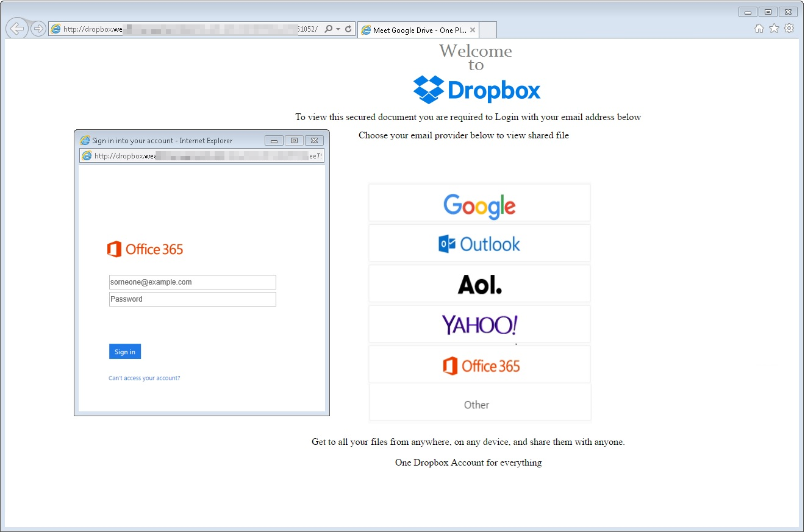The width and height of the screenshot is (805, 532).
Task: Click the main window address bar URL
Action: [x=190, y=29]
